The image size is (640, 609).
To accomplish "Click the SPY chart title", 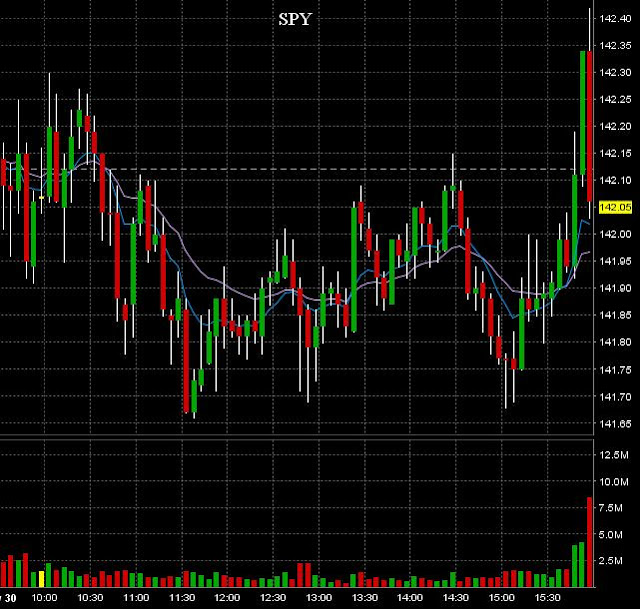I will click(295, 19).
